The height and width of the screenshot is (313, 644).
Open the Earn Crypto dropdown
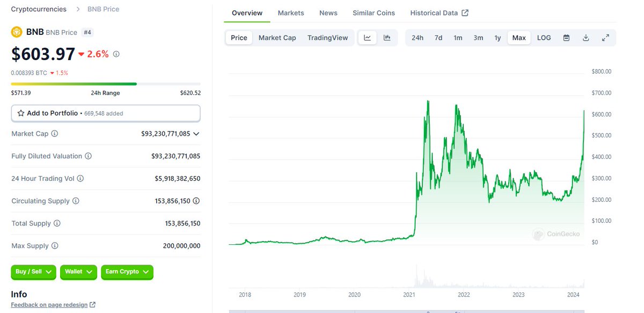tap(127, 272)
